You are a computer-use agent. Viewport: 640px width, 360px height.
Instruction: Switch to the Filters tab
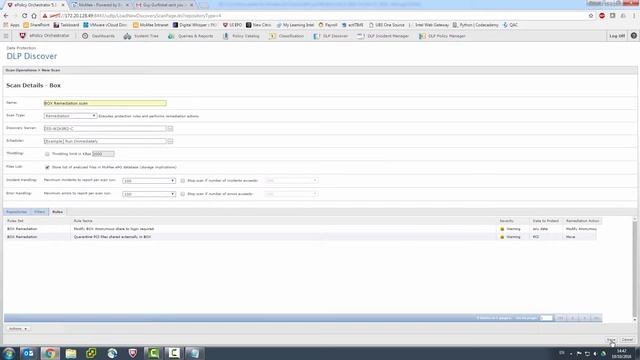point(40,212)
